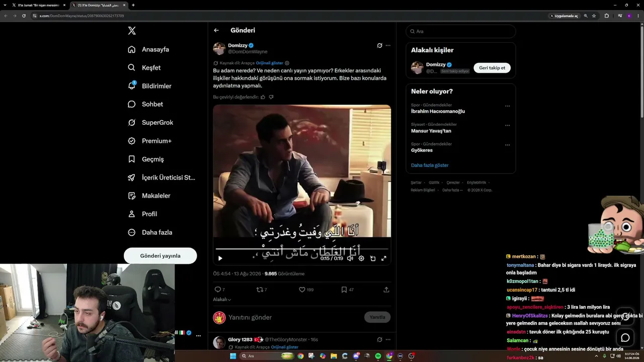Viewport: 644px width, 362px height.
Task: Click the Yanıtla button
Action: click(377, 317)
